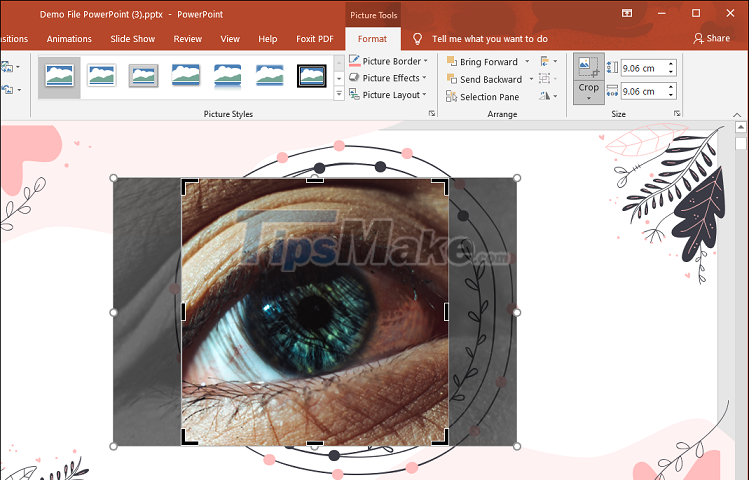Viewport: 749px width, 480px height.
Task: Open the Size group dialog launcher
Action: pos(677,114)
